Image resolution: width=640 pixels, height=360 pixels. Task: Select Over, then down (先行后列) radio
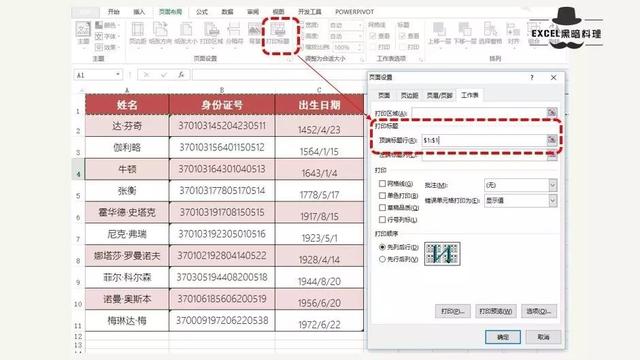(382, 259)
